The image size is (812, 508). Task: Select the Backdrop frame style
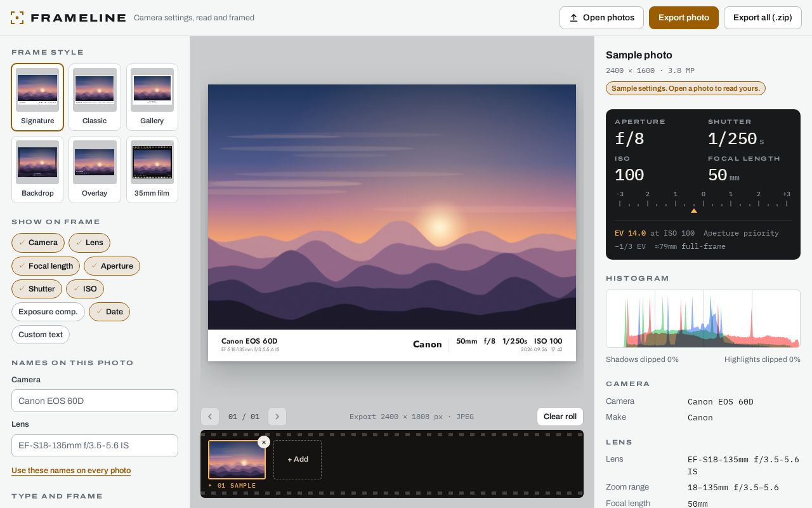37,170
